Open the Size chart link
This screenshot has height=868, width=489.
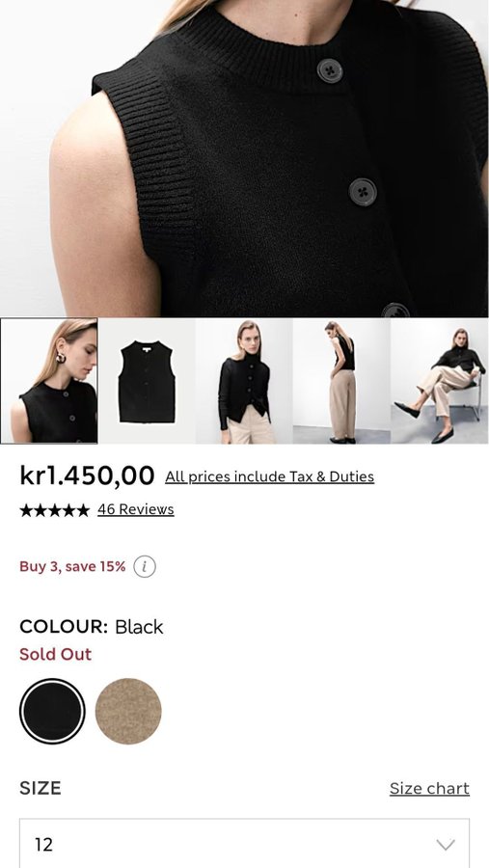click(429, 788)
